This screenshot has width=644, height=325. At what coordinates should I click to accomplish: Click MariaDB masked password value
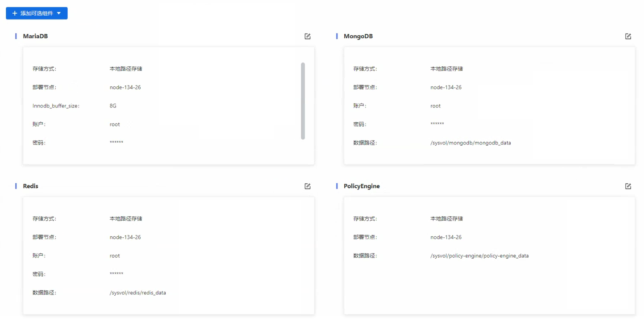click(x=116, y=142)
